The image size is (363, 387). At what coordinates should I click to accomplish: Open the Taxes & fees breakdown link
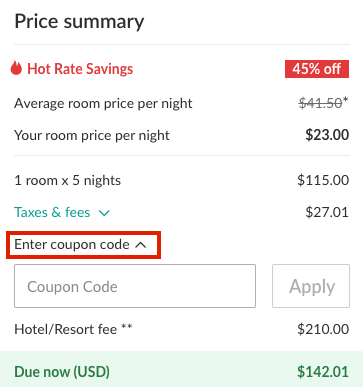pos(52,212)
